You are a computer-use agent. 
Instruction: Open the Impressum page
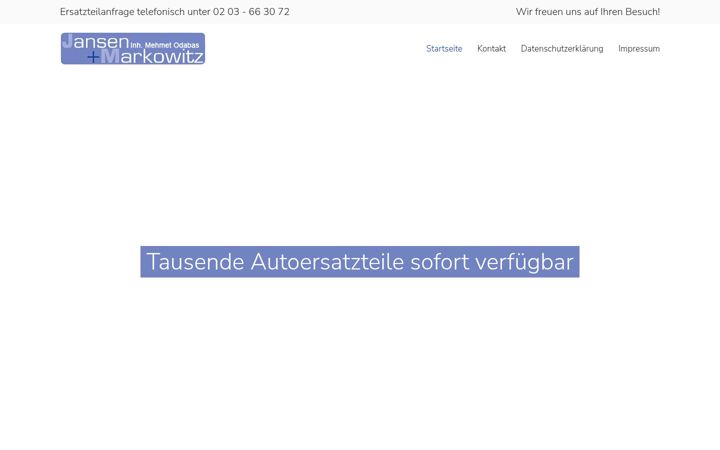pos(639,49)
